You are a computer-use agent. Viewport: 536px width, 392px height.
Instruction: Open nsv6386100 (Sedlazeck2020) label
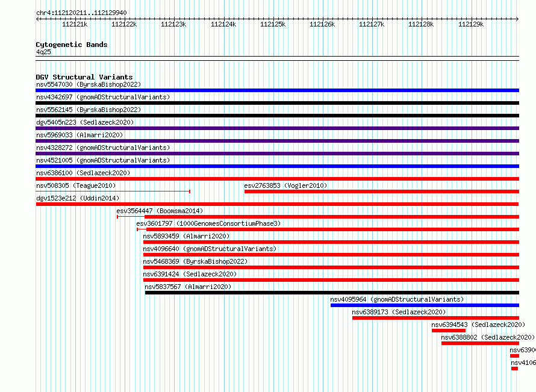tap(83, 173)
